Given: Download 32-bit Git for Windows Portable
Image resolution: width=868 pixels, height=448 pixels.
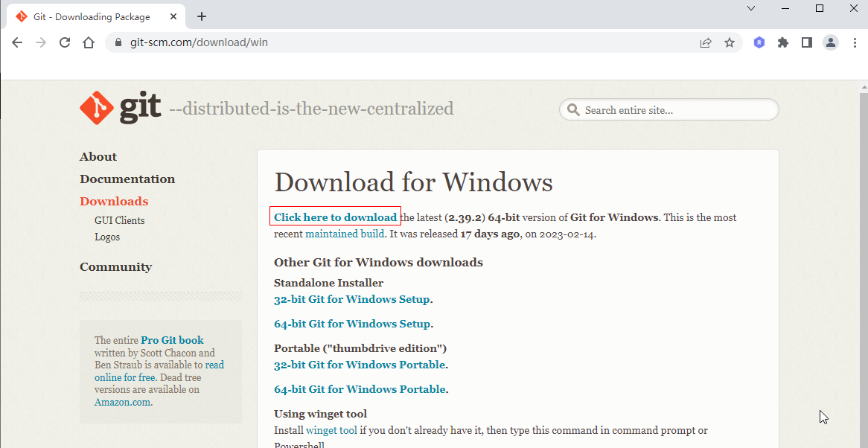Looking at the screenshot, I should [360, 365].
